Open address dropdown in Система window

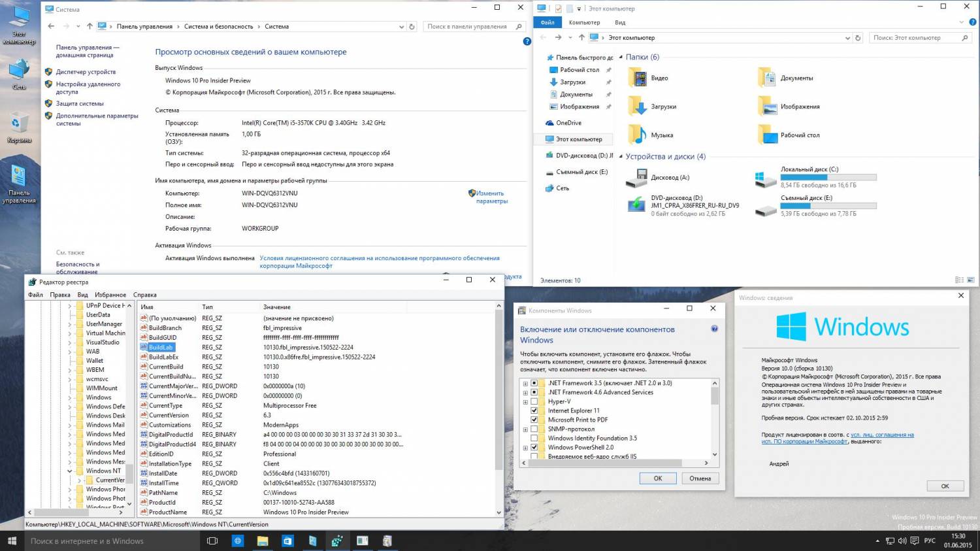point(401,27)
